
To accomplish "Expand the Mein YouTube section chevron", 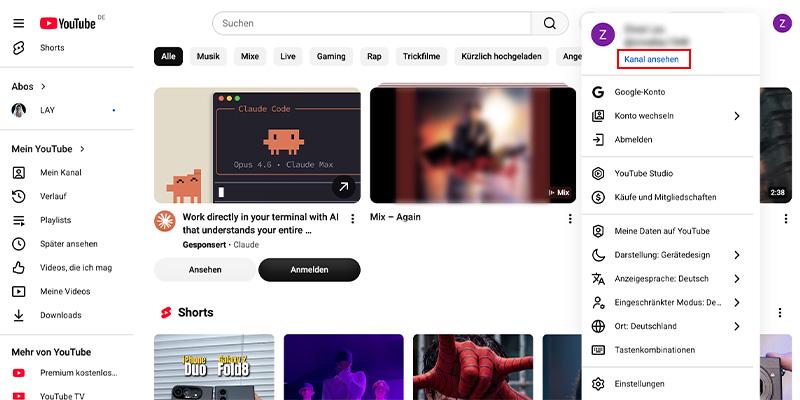I will (82, 149).
